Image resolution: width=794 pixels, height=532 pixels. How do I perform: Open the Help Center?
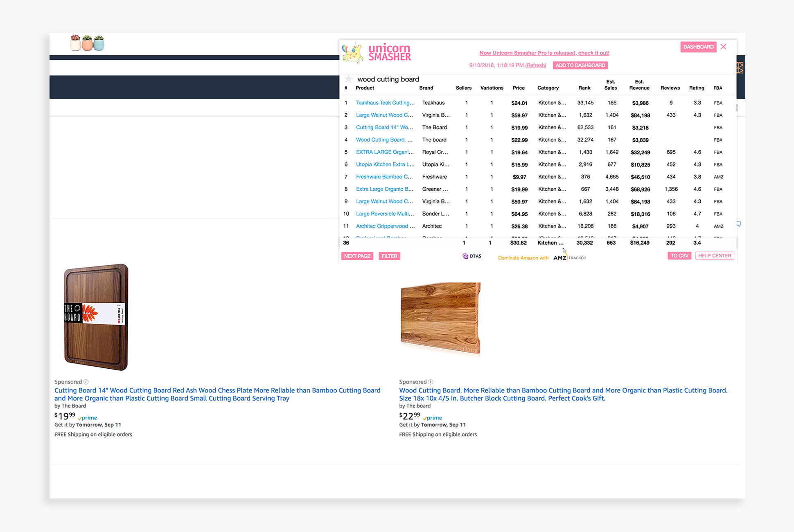click(714, 256)
